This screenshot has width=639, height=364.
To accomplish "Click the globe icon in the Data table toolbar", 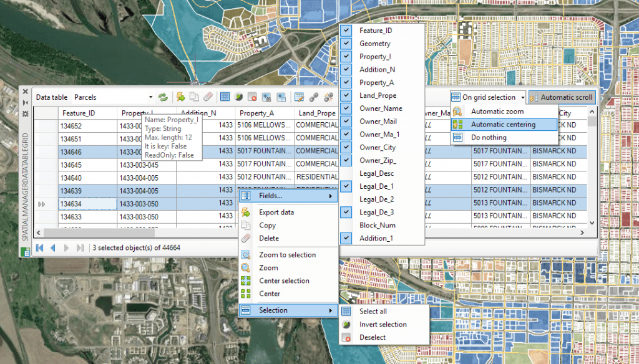I will coord(239,97).
